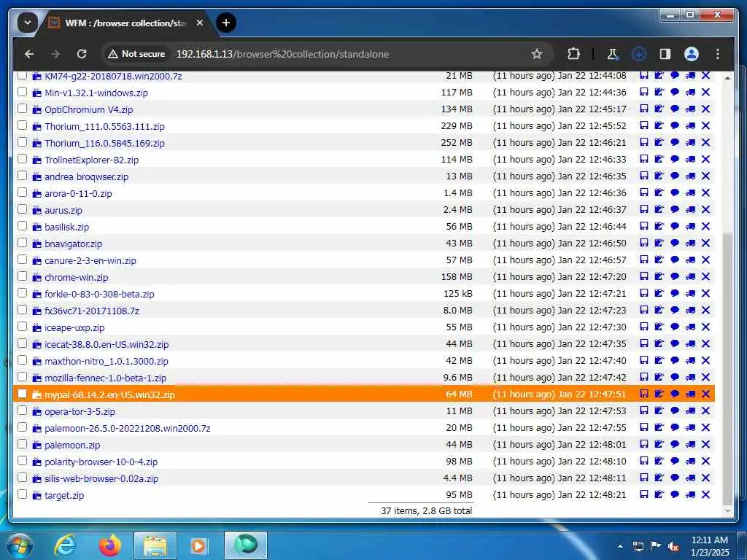Click the rename pencil icon for chrome-win.zip
The height and width of the screenshot is (560, 747).
tap(659, 276)
